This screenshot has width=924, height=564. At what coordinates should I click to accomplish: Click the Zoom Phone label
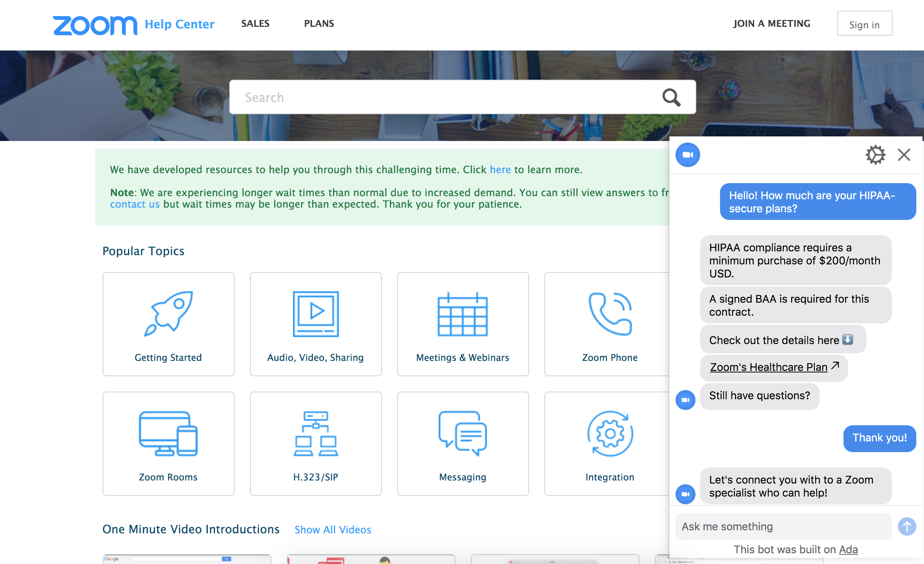[610, 357]
